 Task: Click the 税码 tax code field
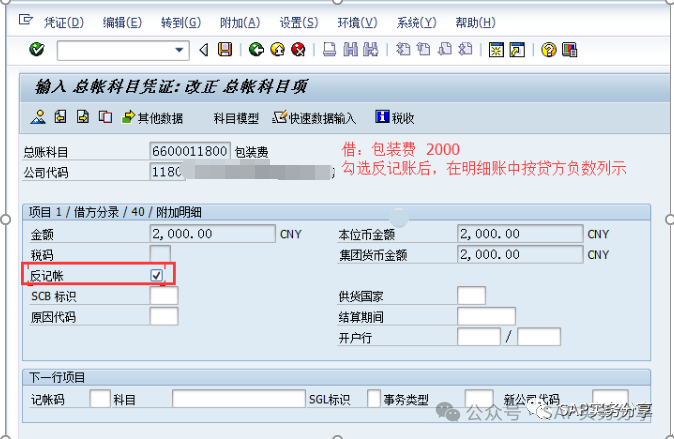coord(160,254)
